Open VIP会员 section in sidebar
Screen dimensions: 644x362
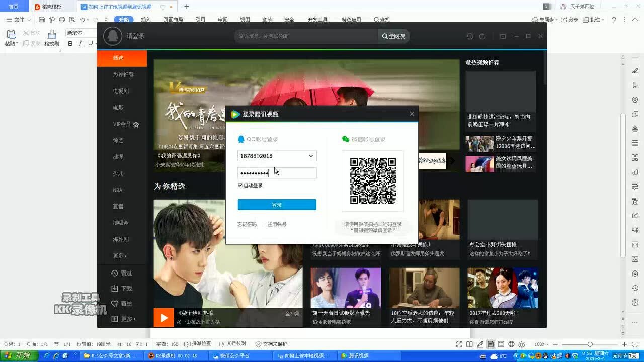[x=126, y=124]
